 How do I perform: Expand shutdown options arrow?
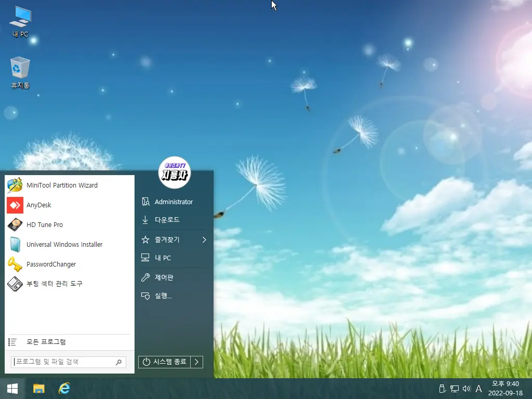(x=196, y=362)
